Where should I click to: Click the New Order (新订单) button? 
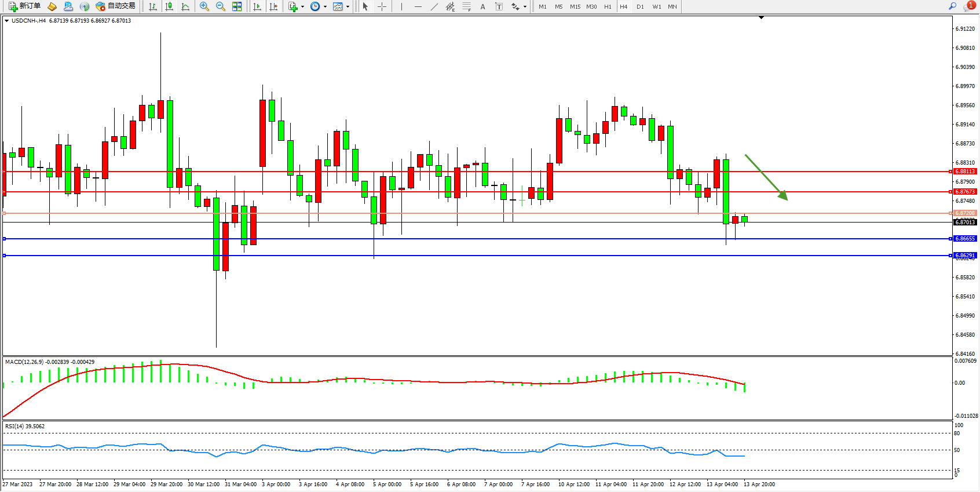pos(24,6)
